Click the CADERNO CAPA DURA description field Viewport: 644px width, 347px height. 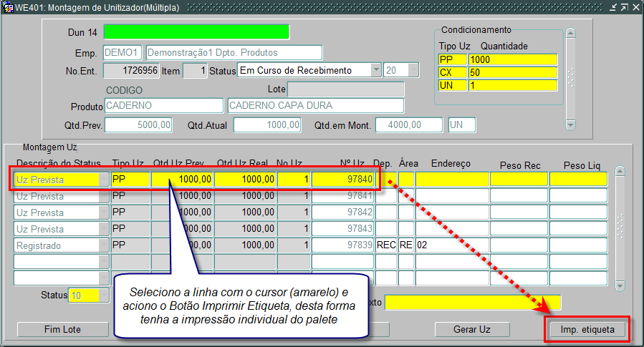[x=316, y=105]
